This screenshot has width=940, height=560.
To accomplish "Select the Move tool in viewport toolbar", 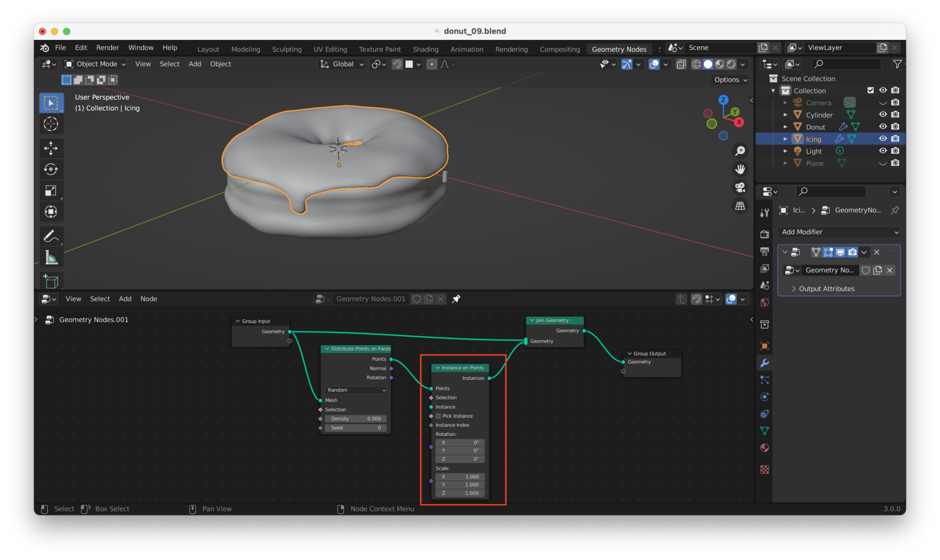I will pos(51,148).
